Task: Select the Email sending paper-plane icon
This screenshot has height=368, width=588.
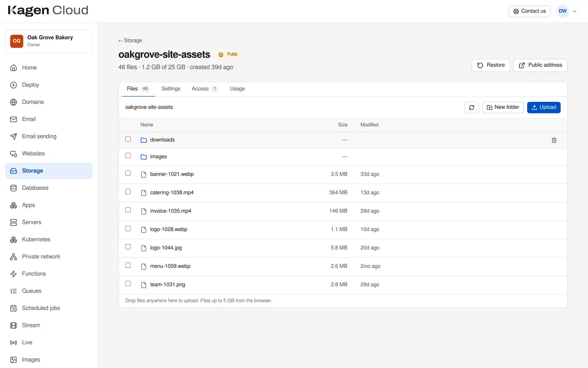Action: click(x=13, y=137)
